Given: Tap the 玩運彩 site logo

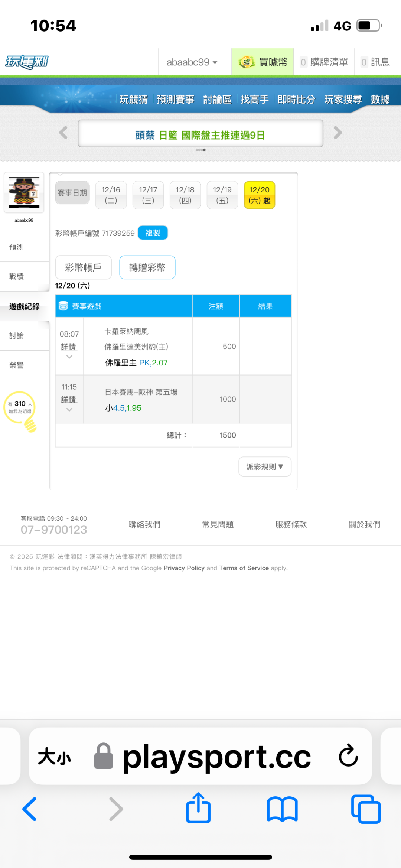Looking at the screenshot, I should tap(27, 62).
